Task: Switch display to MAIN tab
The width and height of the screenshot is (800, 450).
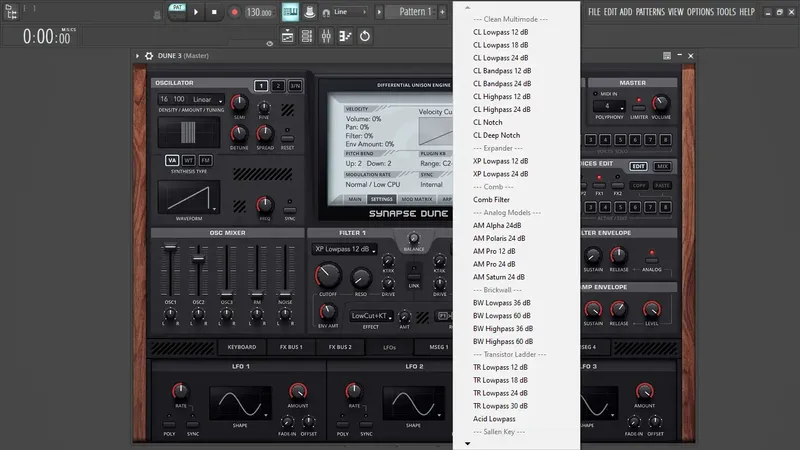Action: pos(355,199)
